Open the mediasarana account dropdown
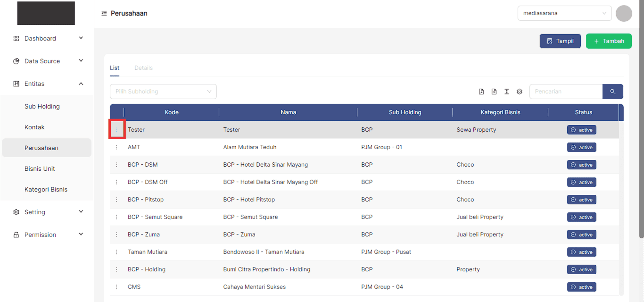Screen dimensions: 644x302 [x=564, y=13]
